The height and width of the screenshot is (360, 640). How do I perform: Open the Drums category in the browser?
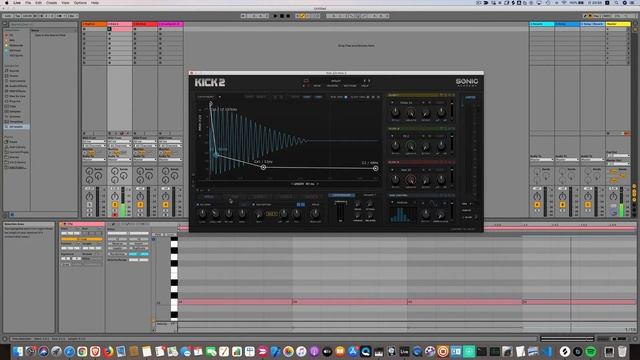tap(14, 76)
